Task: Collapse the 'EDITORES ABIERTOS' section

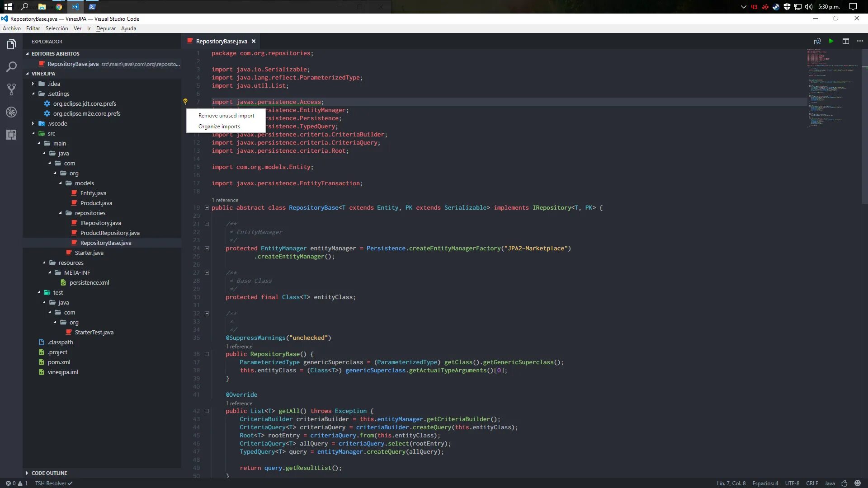Action: (28, 54)
